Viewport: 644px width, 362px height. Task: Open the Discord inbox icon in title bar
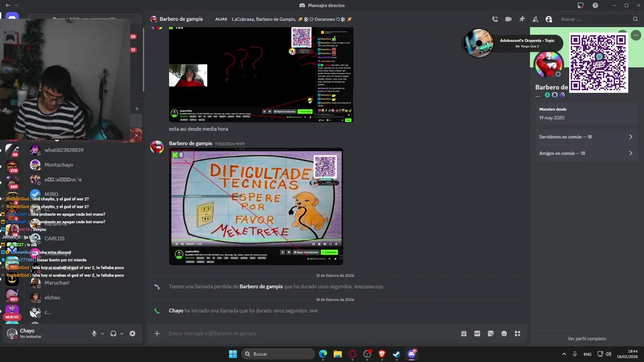point(581,5)
